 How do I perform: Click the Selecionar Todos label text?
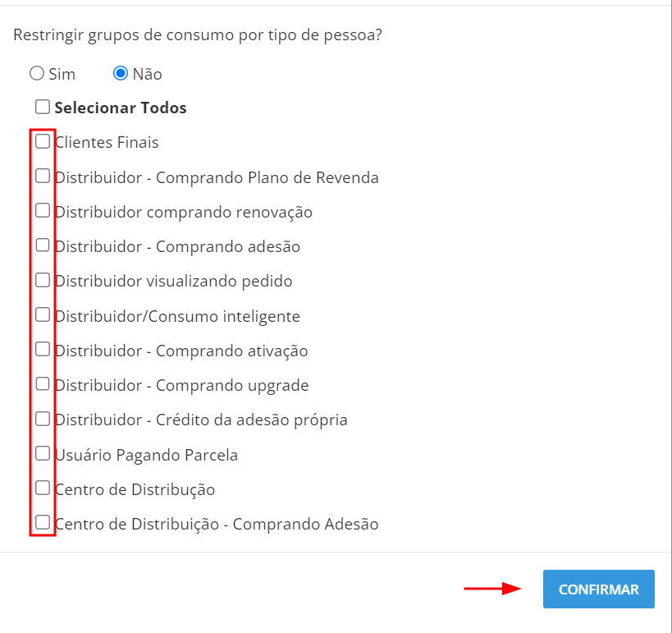coord(121,108)
